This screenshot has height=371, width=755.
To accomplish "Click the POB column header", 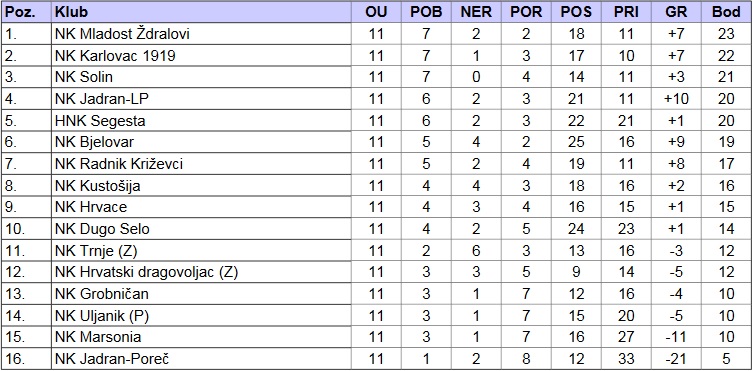I will point(426,12).
